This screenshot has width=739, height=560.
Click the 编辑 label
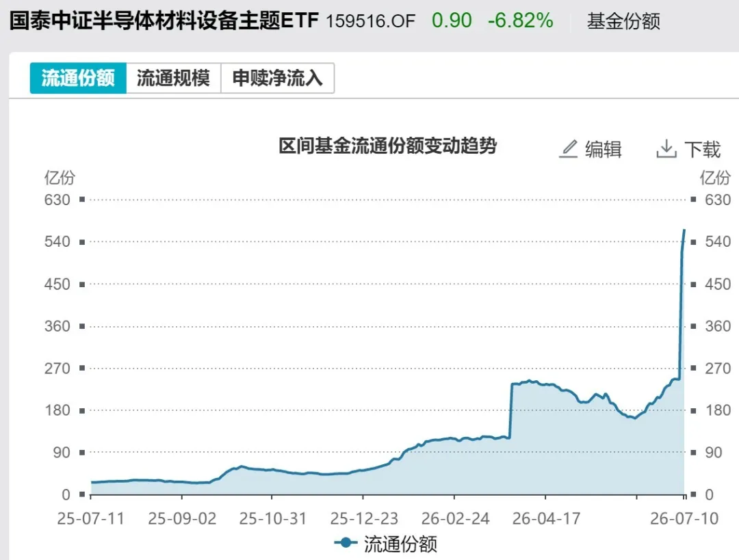pos(604,149)
